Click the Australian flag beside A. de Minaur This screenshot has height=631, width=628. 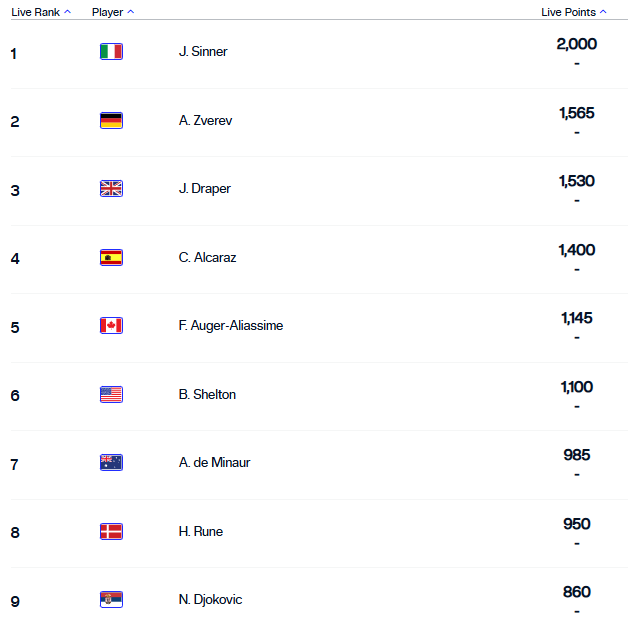(x=111, y=462)
